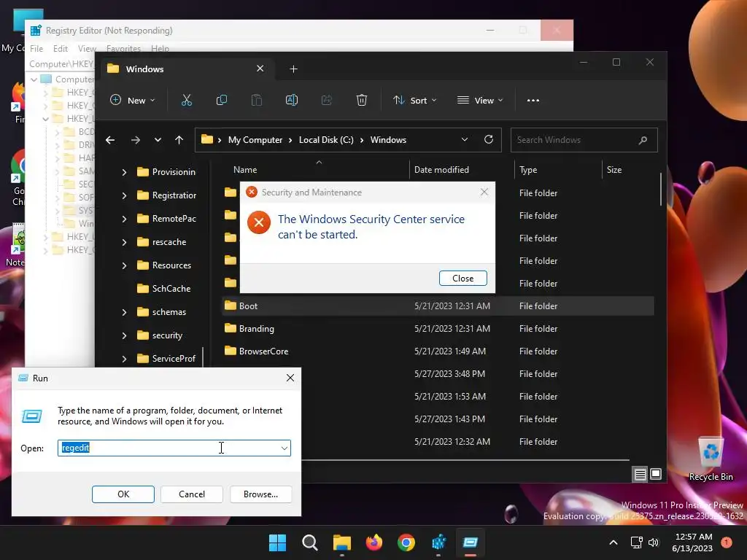
Task: Go up one folder level in Explorer
Action: coord(179,140)
